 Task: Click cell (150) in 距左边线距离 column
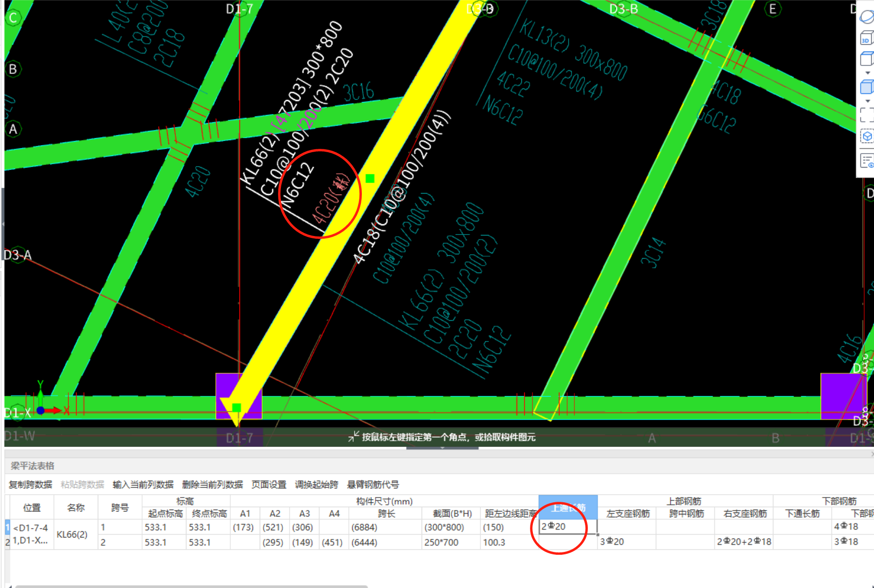(510, 527)
